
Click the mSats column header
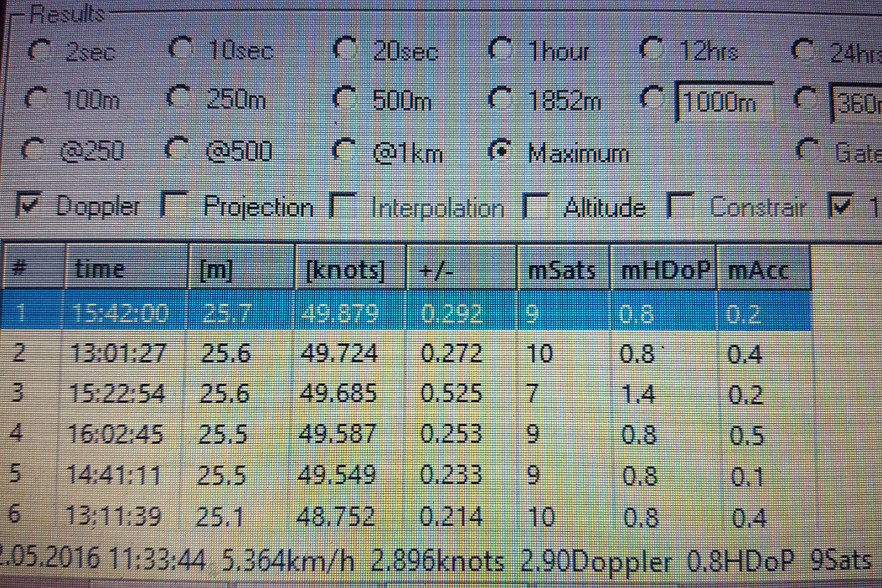[x=562, y=269]
